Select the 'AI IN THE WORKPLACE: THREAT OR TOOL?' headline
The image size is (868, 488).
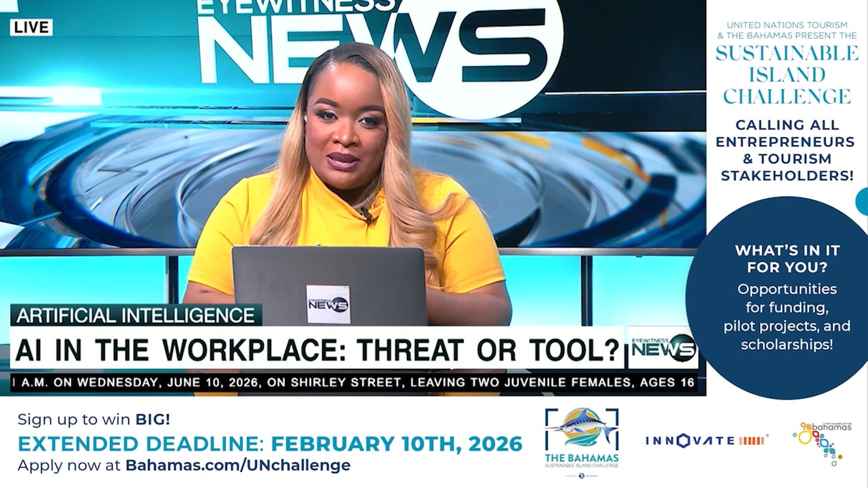[317, 350]
